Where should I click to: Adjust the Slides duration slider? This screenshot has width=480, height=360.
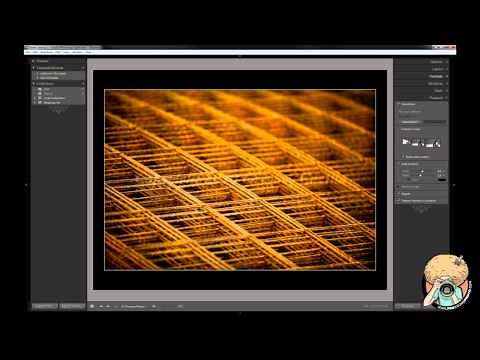pyautogui.click(x=421, y=171)
